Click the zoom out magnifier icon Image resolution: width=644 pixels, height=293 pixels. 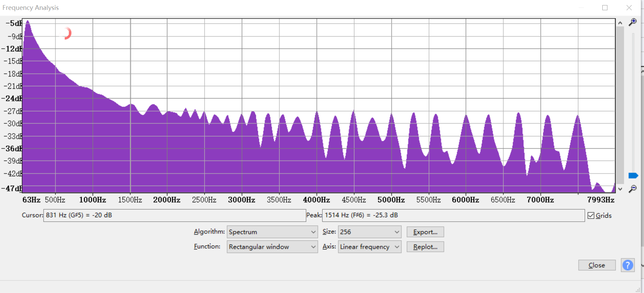point(632,189)
